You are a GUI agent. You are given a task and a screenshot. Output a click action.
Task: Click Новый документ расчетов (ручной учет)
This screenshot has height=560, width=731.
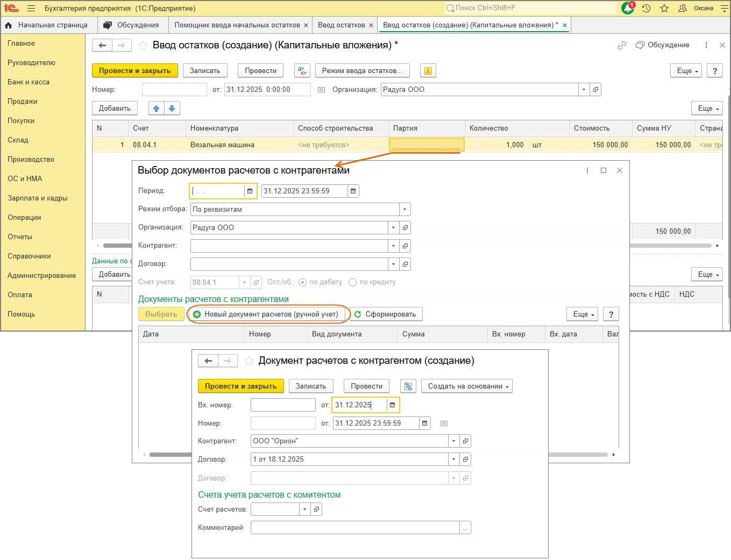266,314
